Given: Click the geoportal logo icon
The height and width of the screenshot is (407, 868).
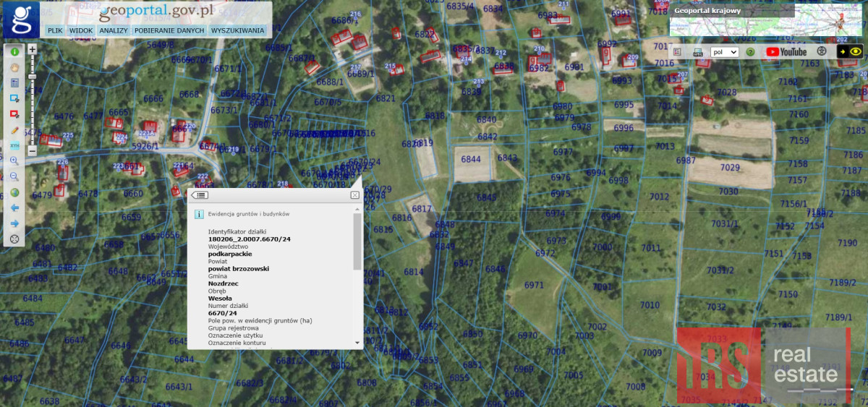Looking at the screenshot, I should (22, 20).
